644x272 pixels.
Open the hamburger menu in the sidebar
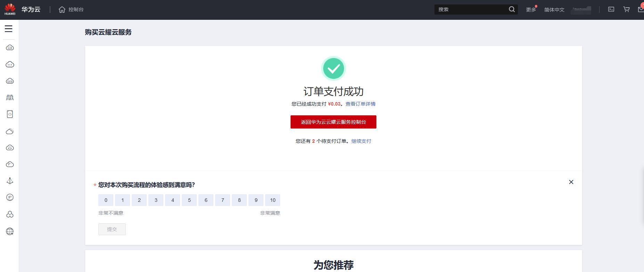click(x=9, y=29)
